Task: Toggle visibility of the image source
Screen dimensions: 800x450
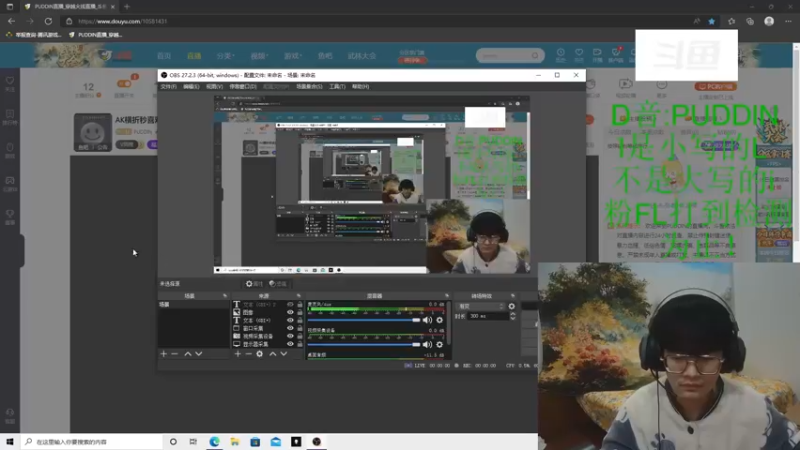Action: [x=290, y=312]
